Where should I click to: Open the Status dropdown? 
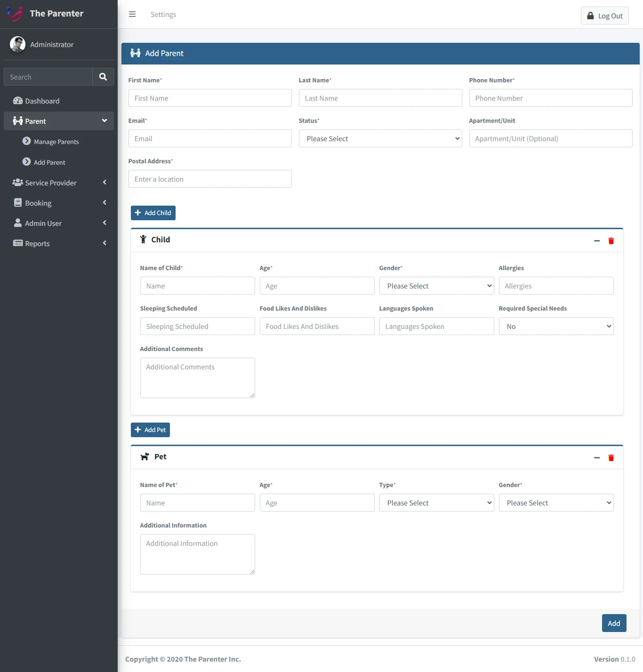pyautogui.click(x=380, y=139)
